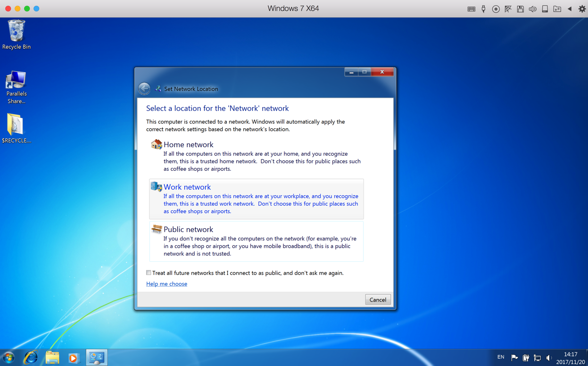Open the CD/DVD drive icon
The image size is (588, 366).
point(496,9)
